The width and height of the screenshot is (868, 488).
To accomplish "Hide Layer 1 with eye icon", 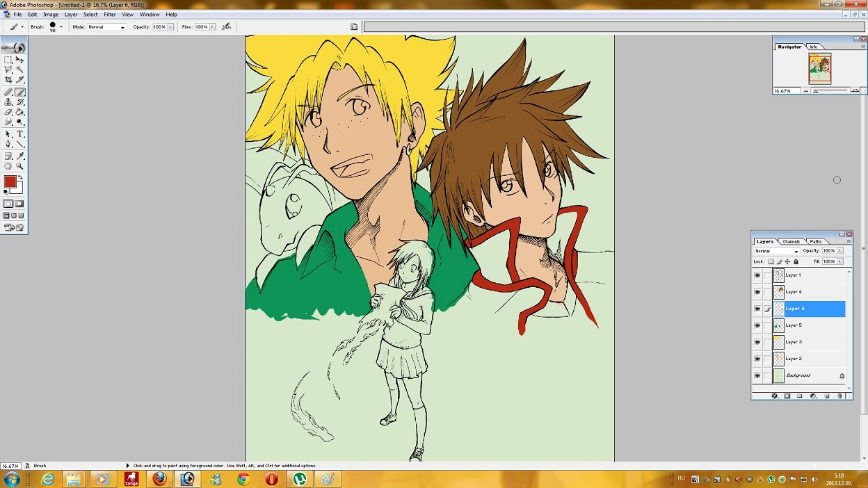I will pos(757,275).
